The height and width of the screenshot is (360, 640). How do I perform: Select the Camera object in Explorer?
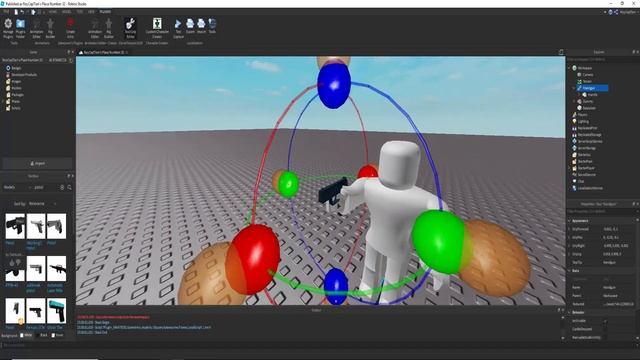point(588,75)
